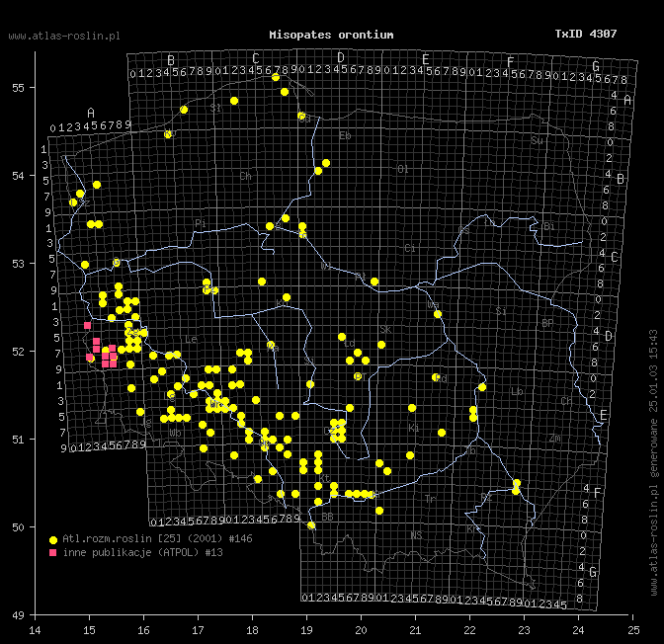Click the 'Kr' city label

point(472,529)
